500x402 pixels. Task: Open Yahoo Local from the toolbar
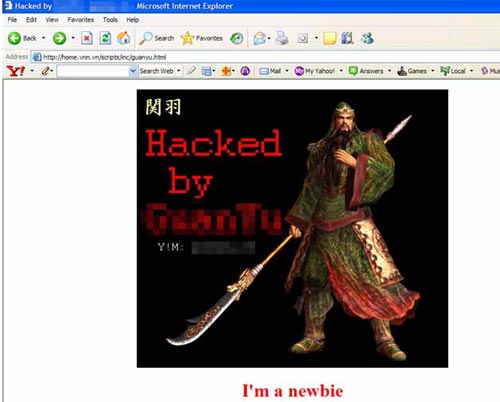(453, 71)
